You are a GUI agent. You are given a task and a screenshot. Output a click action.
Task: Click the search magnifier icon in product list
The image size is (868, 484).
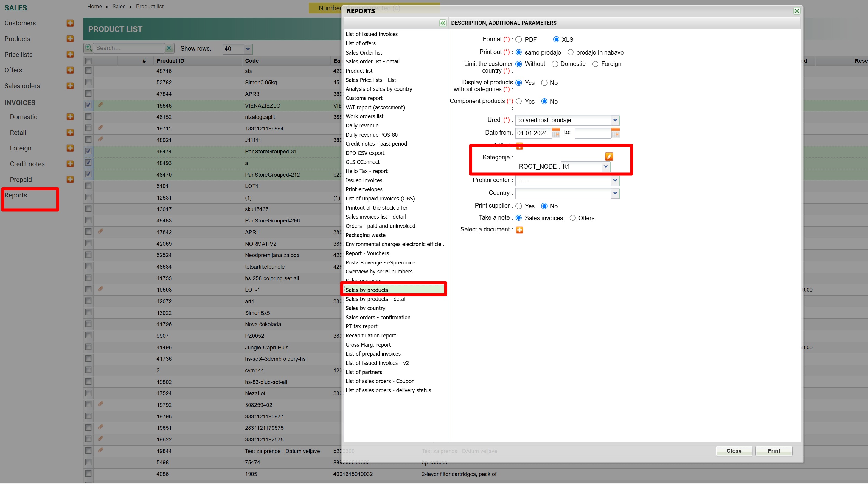coord(88,48)
